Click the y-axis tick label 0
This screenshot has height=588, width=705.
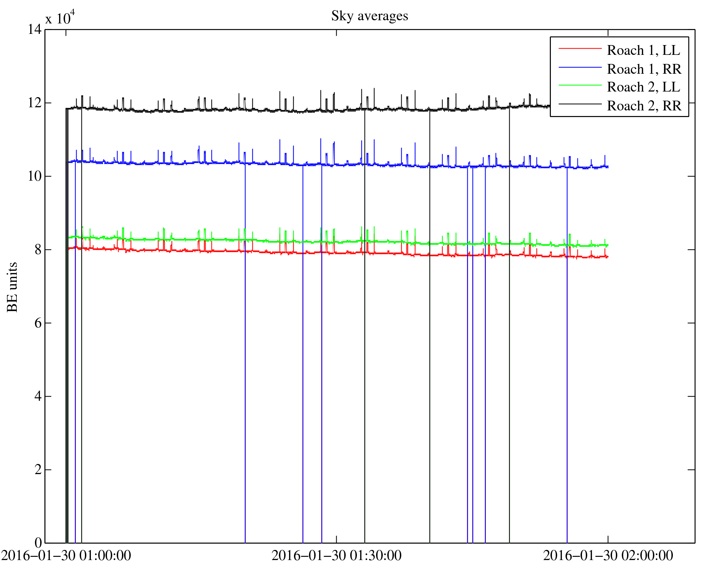pyautogui.click(x=38, y=543)
